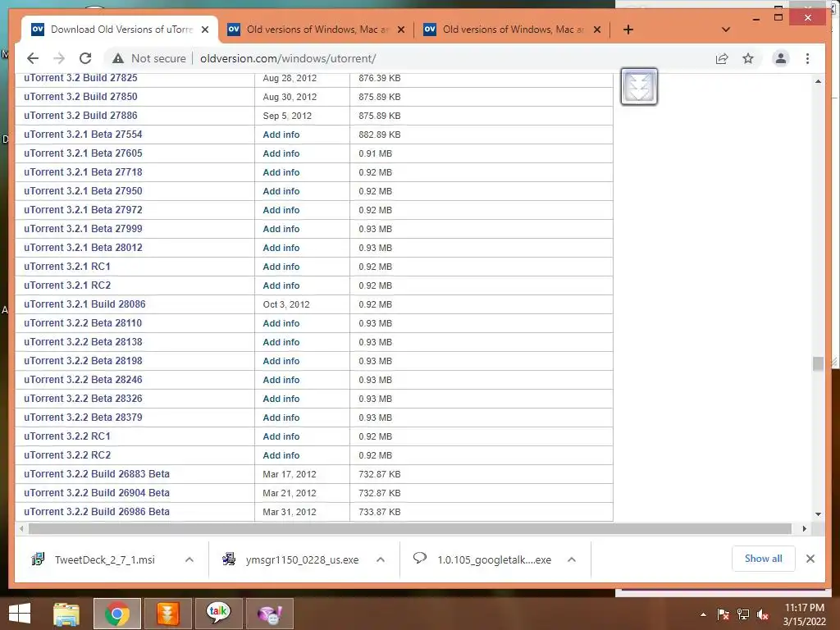Click the taskbar clock showing 11:17 PM
840x630 pixels.
[804, 614]
